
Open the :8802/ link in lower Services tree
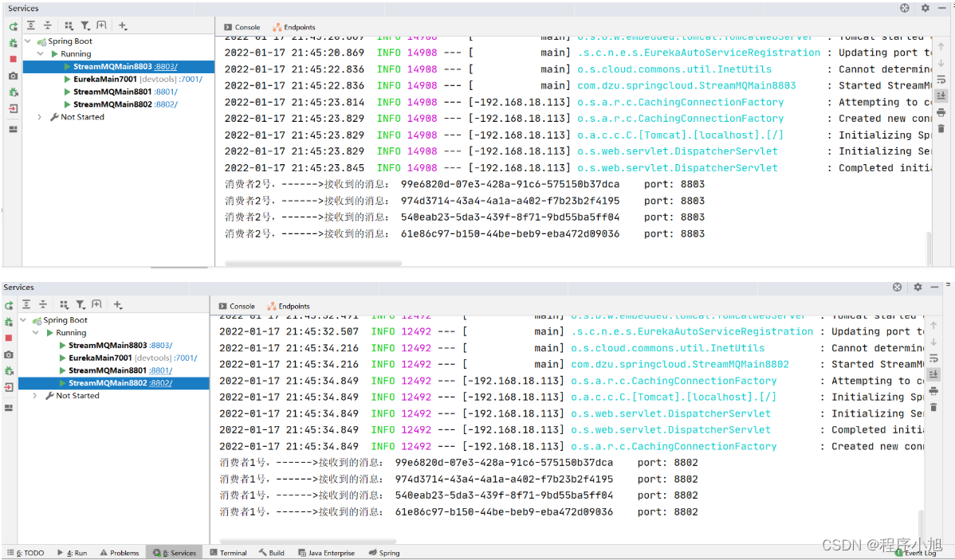click(161, 383)
